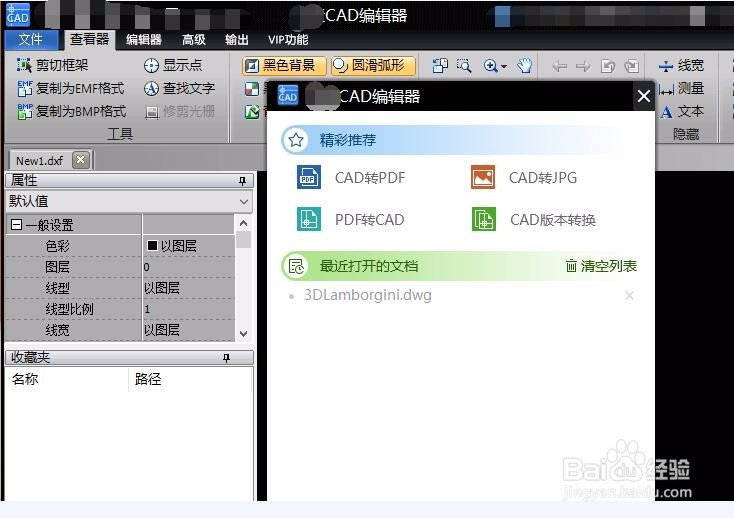
Task: Open recent file 3DLamborgini.dwg
Action: tap(368, 295)
